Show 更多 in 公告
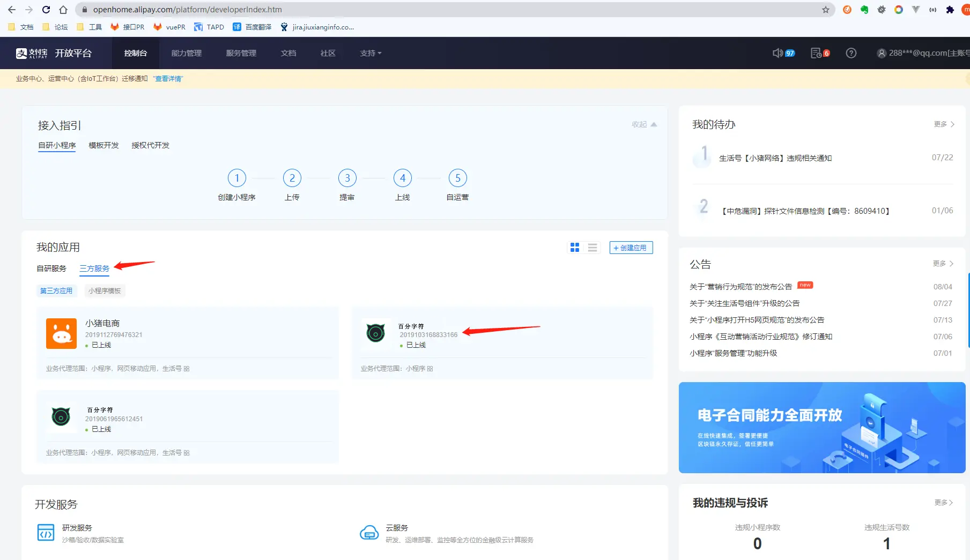 coord(943,263)
